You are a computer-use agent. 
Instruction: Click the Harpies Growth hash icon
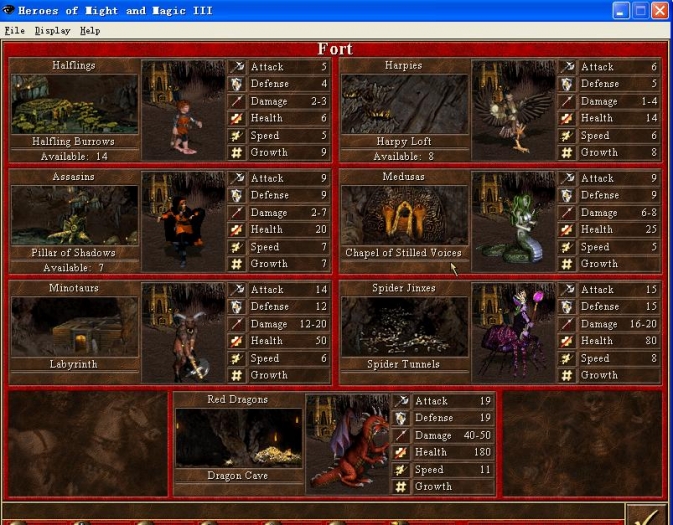point(567,152)
